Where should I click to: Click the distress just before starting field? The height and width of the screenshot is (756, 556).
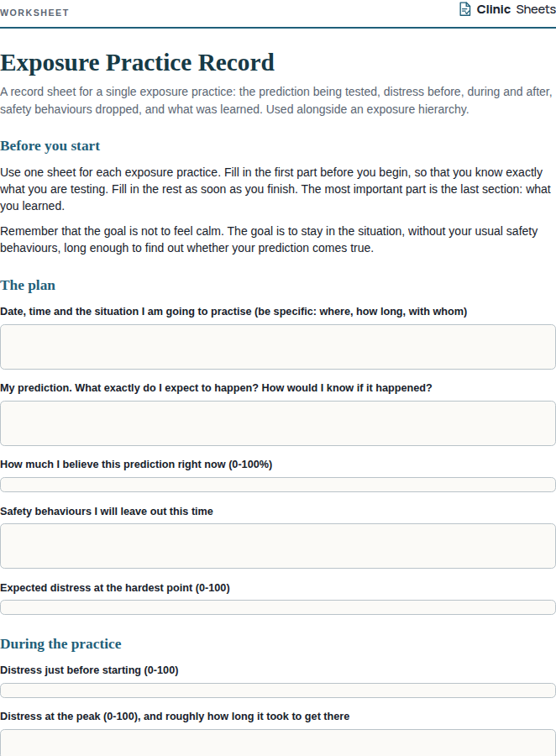tap(278, 690)
